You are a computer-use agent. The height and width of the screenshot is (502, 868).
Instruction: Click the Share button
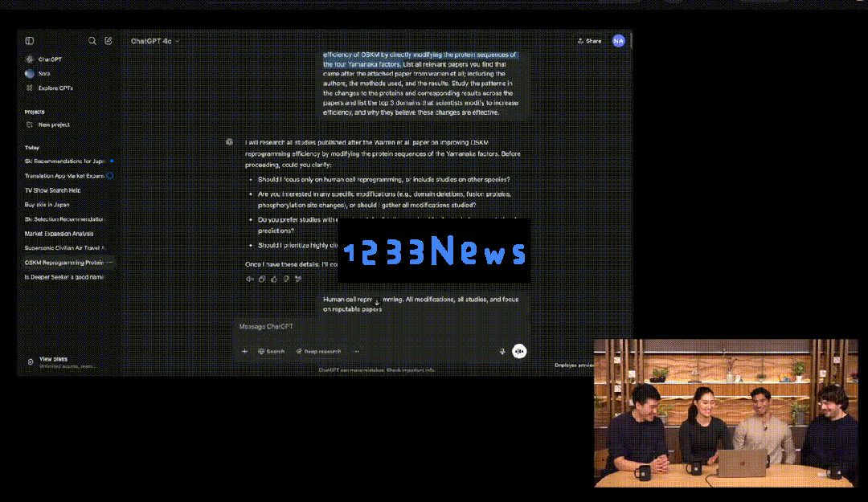pos(590,41)
